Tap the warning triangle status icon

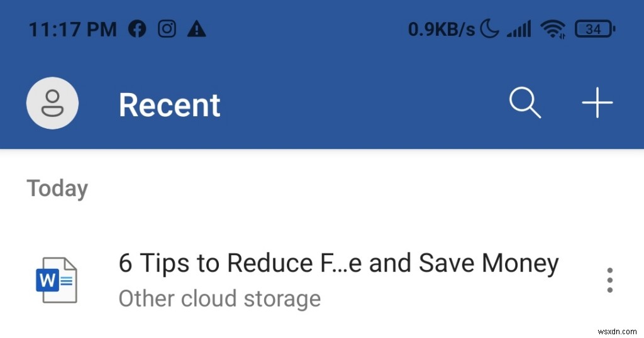coord(197,29)
